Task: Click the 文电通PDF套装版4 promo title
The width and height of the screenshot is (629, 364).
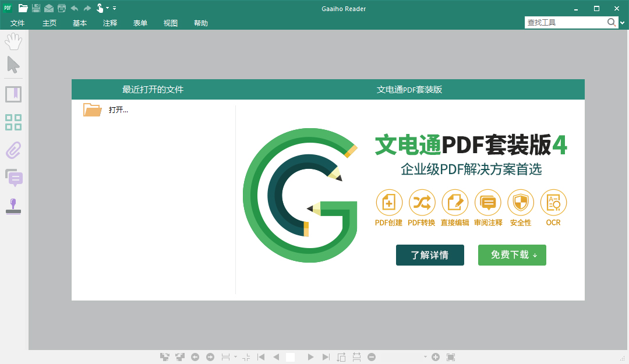Action: [x=471, y=145]
